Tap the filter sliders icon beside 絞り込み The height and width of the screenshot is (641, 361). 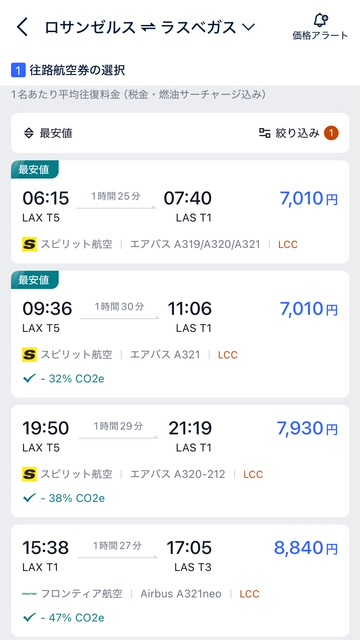click(265, 133)
